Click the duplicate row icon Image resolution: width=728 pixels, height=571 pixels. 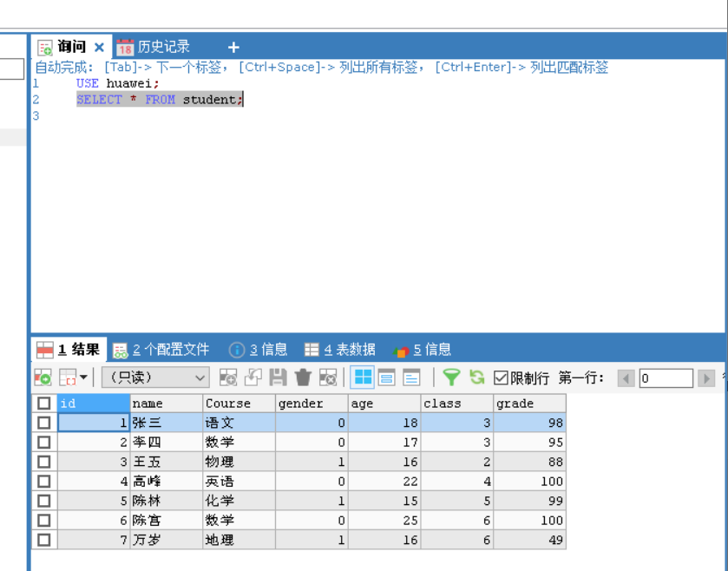tap(253, 377)
